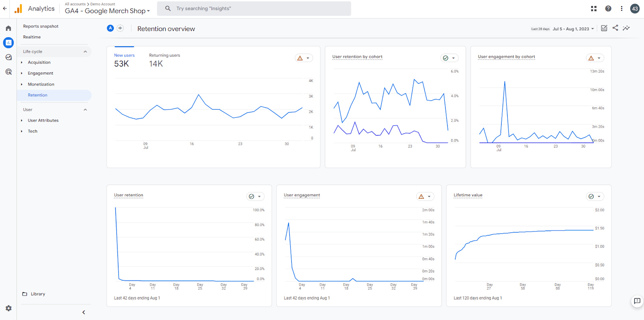Open the Monetization menu item
Viewport: 644px width, 320px height.
(x=41, y=84)
